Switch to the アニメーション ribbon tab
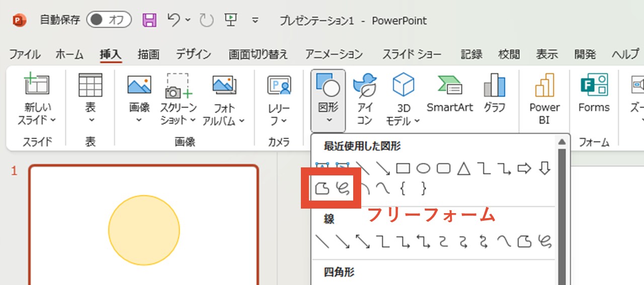Screen dimensions: 644x285 coord(334,54)
